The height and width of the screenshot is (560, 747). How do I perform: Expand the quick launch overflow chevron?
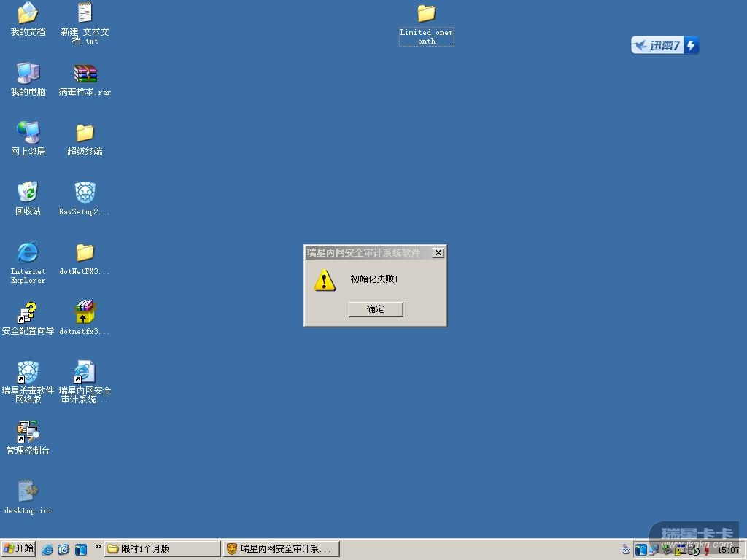(x=98, y=547)
